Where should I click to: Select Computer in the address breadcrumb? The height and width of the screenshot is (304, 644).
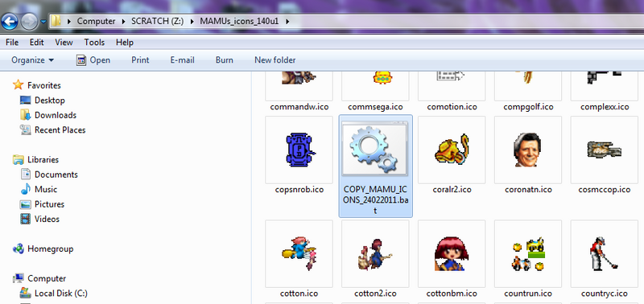pos(96,22)
